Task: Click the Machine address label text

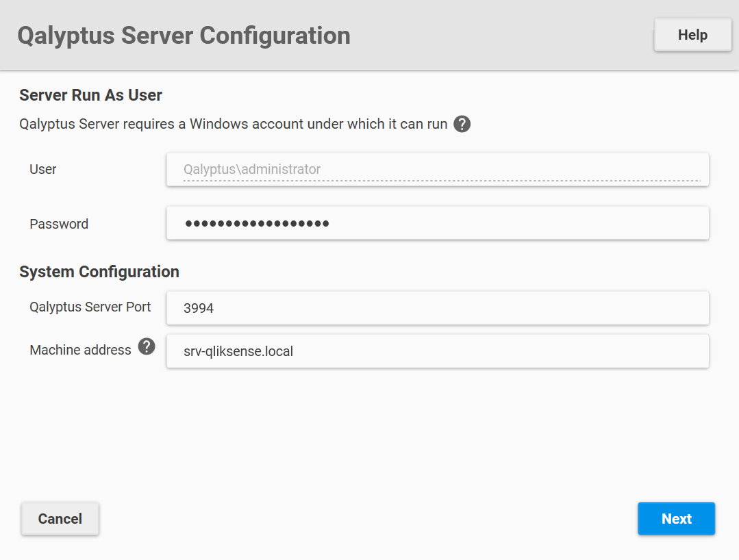Action: point(80,349)
